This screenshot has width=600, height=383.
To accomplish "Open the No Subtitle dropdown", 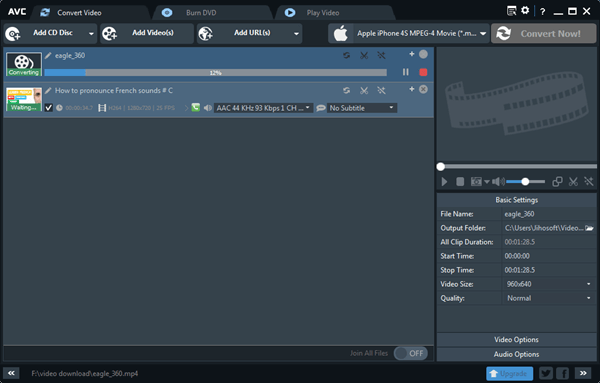I will pos(362,108).
